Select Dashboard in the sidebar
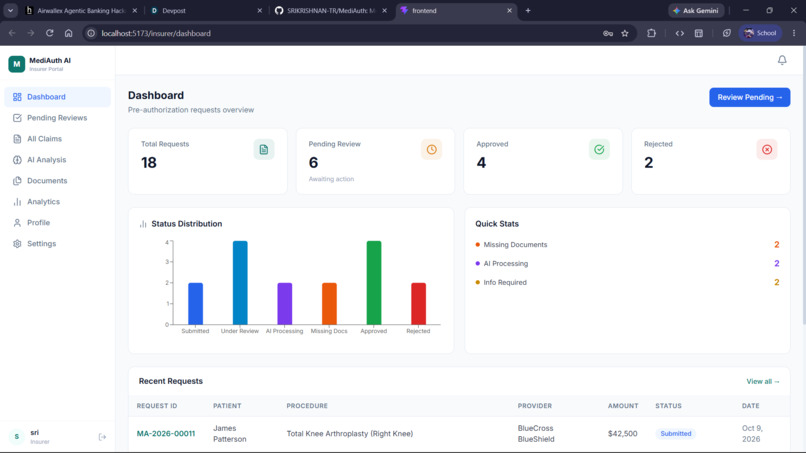Screen dimensions: 806x453 [x=57, y=97]
